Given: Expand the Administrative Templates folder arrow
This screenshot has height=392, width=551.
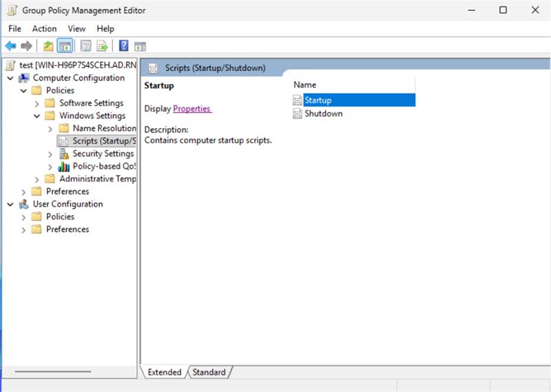Looking at the screenshot, I should coord(37,179).
